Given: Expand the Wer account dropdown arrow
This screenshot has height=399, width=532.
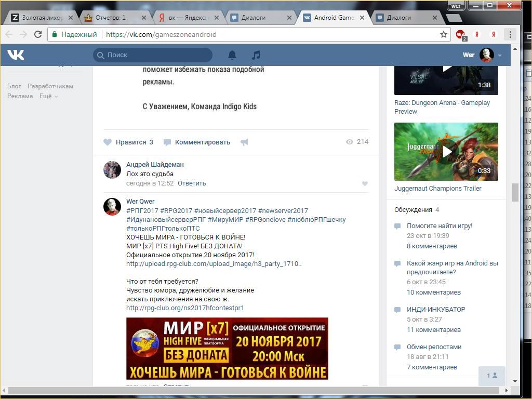Looking at the screenshot, I should (x=500, y=55).
